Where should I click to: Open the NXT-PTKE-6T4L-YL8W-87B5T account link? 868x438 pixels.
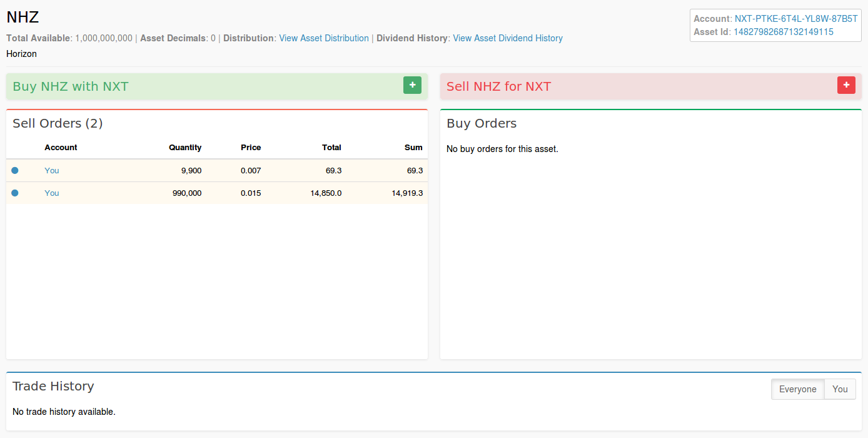[796, 19]
